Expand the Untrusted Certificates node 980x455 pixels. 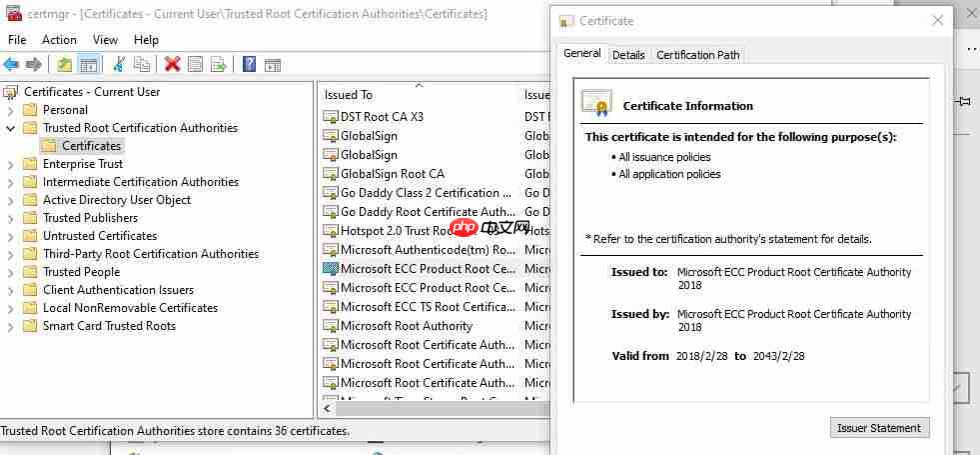pyautogui.click(x=10, y=236)
